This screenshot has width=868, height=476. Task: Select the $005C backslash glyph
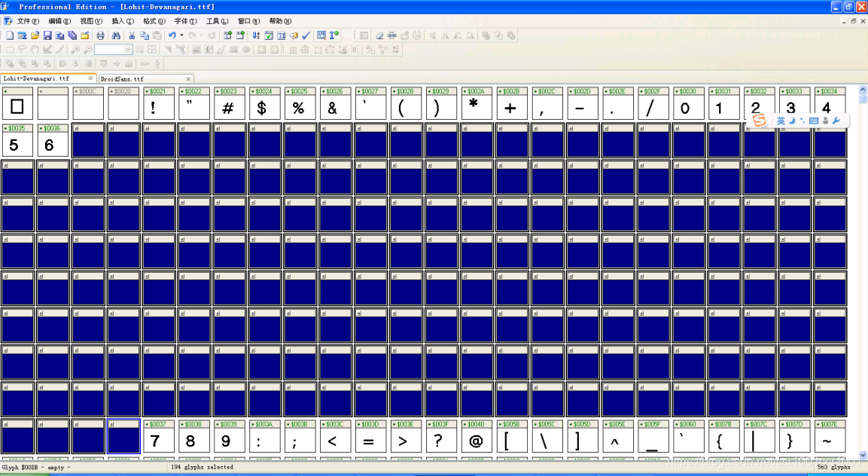click(547, 436)
